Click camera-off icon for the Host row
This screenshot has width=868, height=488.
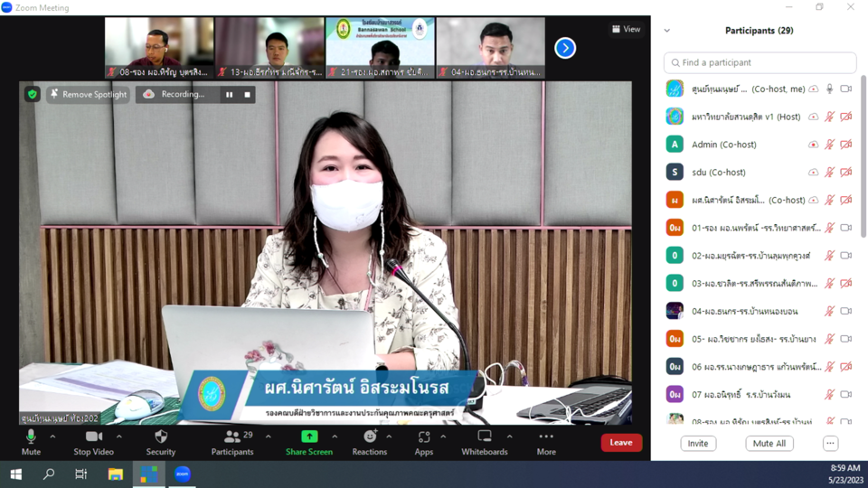[846, 117]
